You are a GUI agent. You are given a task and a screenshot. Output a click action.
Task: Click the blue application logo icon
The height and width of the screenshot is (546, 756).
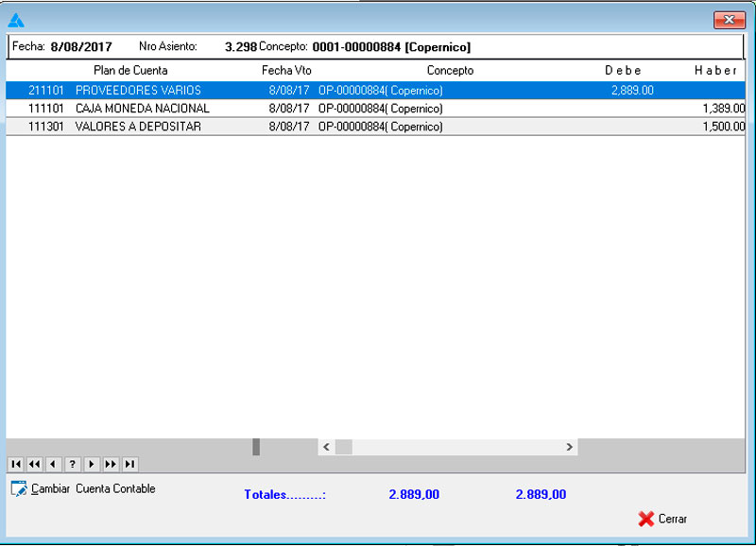(x=15, y=20)
